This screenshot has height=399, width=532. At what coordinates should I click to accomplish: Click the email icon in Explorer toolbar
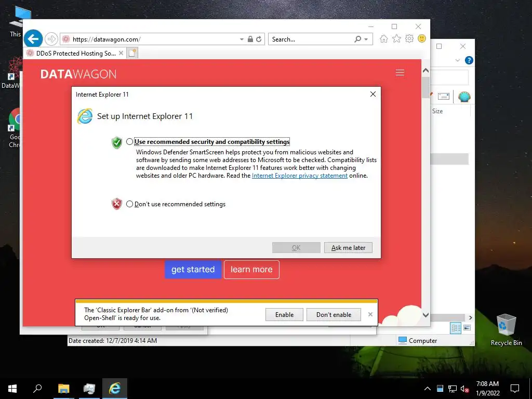pyautogui.click(x=444, y=97)
